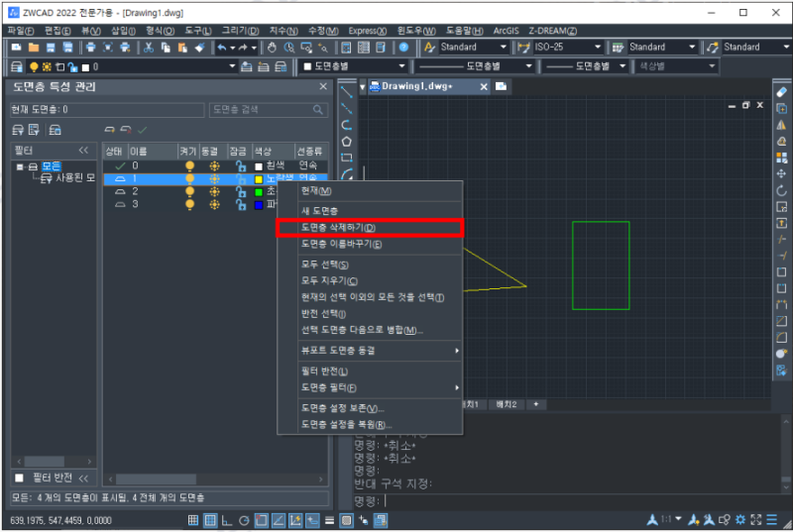
Task: Choose 도면층 이름바꾸기(E) from context menu
Action: (x=370, y=244)
